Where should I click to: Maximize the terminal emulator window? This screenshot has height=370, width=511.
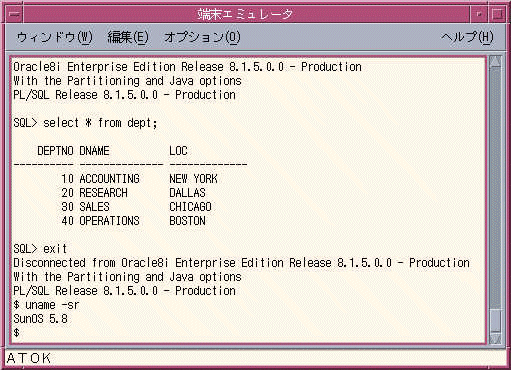pos(497,14)
